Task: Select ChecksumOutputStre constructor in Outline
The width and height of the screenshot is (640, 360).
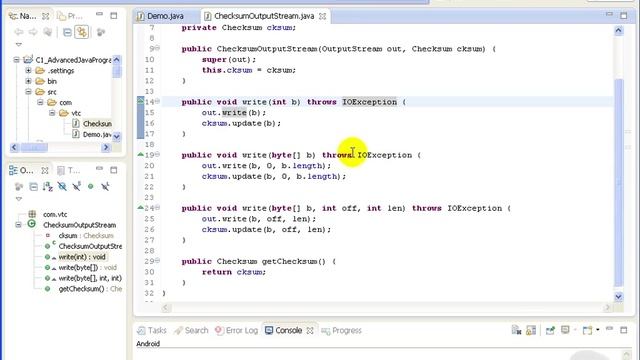Action: pyautogui.click(x=90, y=246)
